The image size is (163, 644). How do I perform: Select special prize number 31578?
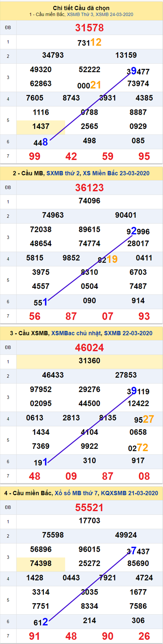tap(89, 28)
